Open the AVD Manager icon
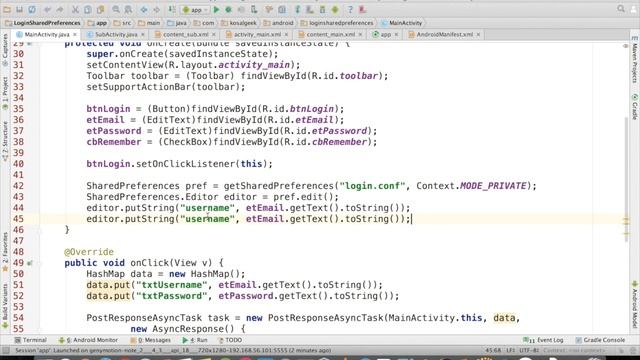 [310, 9]
